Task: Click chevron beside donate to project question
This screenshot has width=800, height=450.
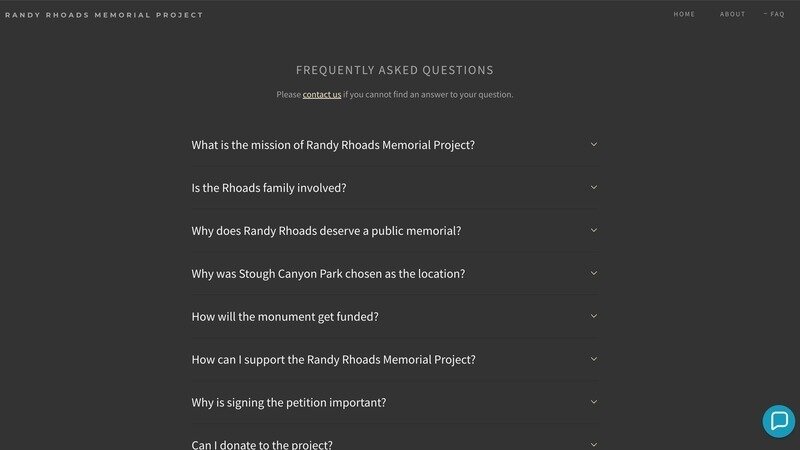Action: coord(594,444)
